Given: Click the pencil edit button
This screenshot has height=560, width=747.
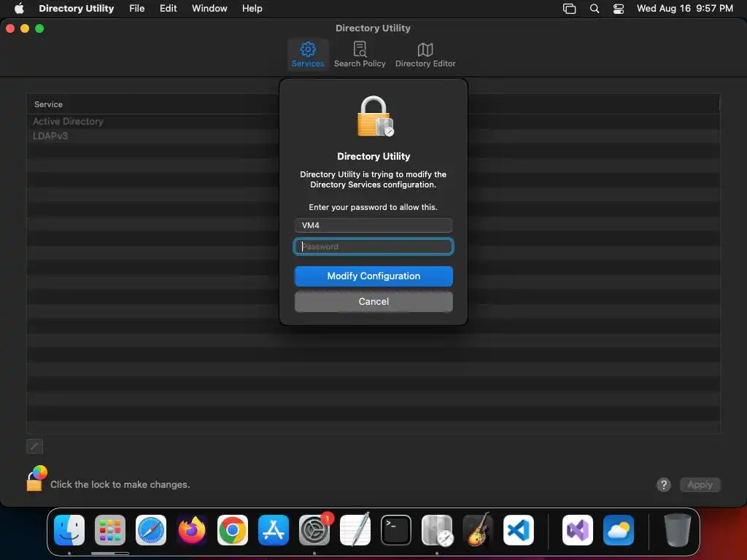Looking at the screenshot, I should tap(34, 446).
